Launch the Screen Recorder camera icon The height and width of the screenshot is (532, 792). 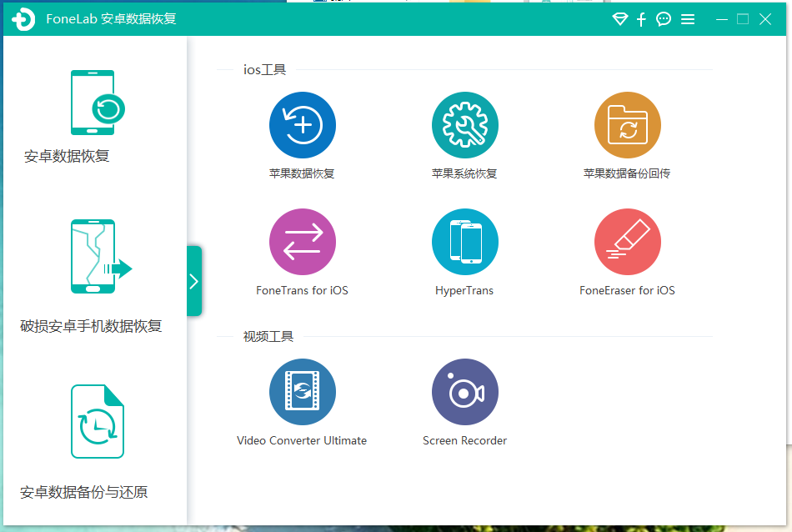[x=464, y=392]
